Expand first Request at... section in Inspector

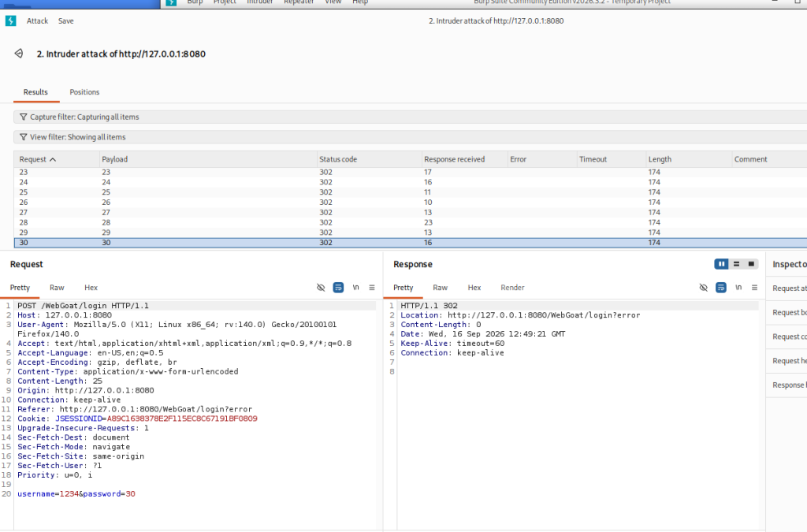787,288
